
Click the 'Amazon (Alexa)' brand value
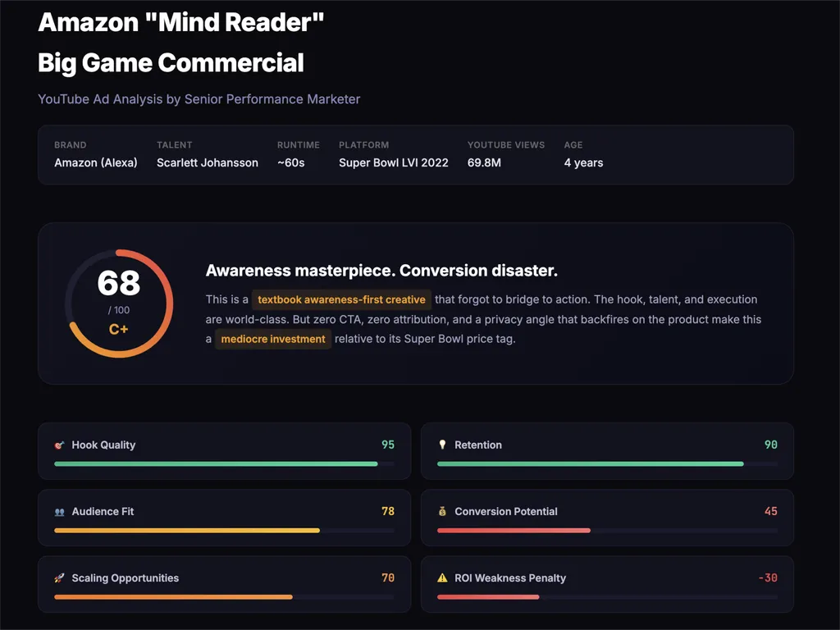[96, 163]
